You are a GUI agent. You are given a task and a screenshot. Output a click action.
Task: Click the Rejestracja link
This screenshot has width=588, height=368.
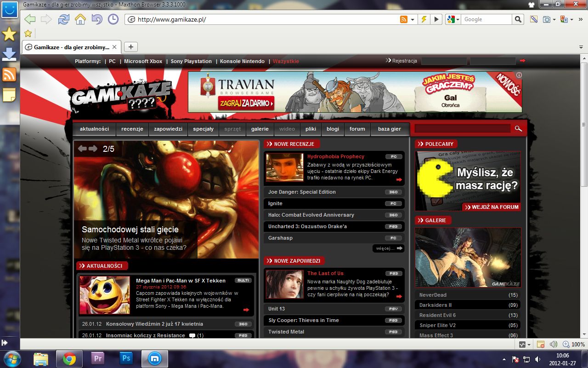pos(404,61)
